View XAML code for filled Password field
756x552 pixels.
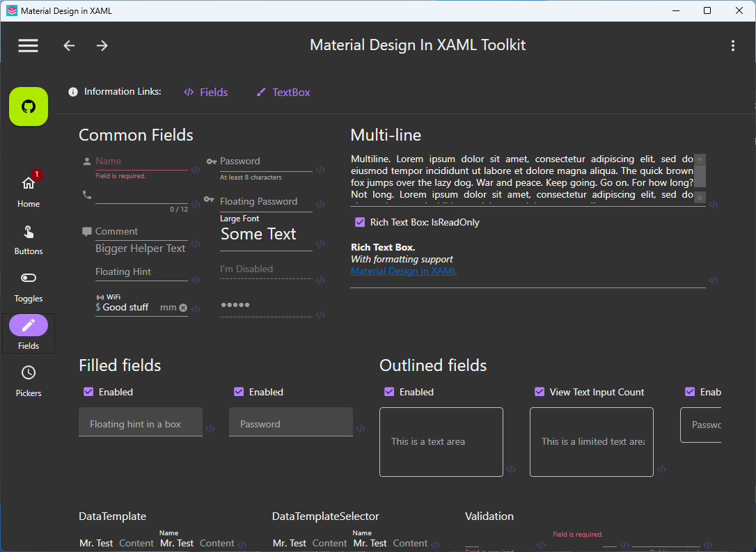click(x=361, y=428)
